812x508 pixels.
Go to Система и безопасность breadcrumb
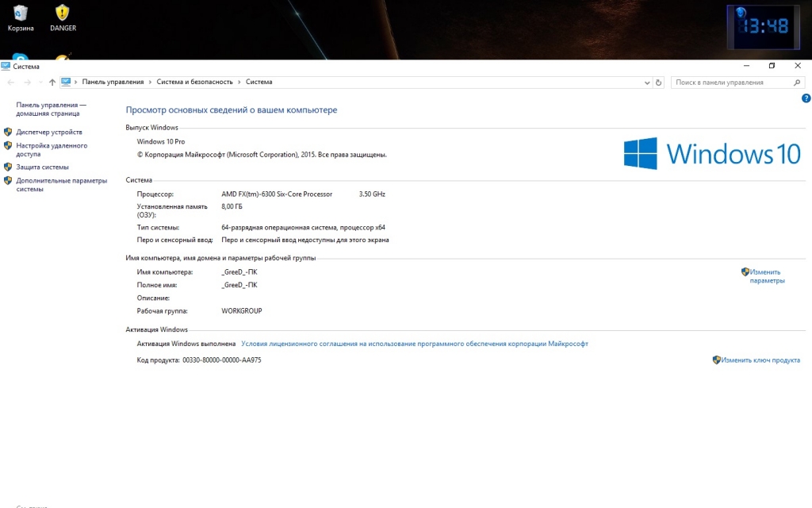click(x=194, y=82)
